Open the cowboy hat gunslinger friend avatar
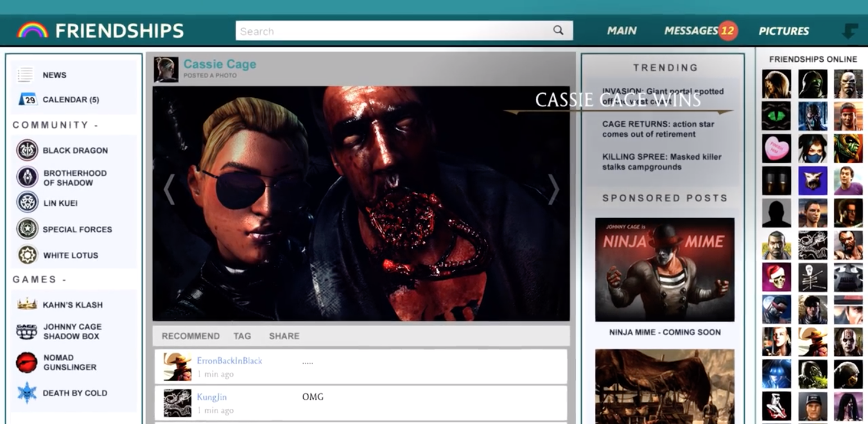 click(x=812, y=341)
